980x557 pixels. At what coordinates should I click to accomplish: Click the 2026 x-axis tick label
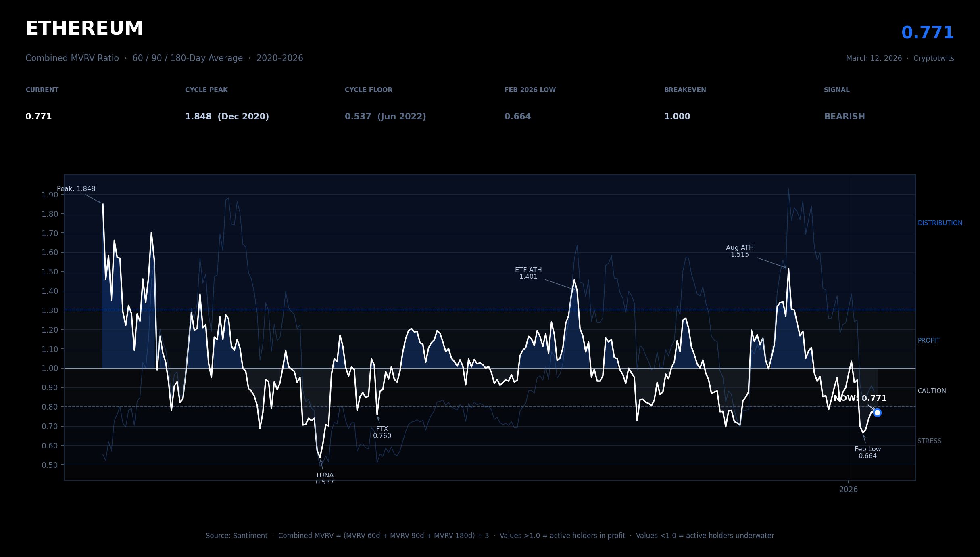point(849,490)
